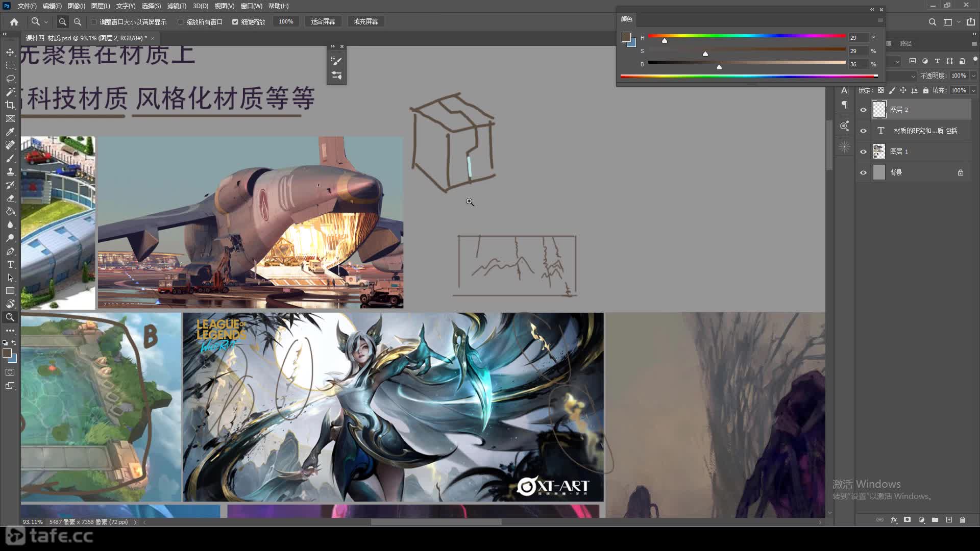
Task: Open the 填充 fill percentage dropdown
Action: click(973, 90)
